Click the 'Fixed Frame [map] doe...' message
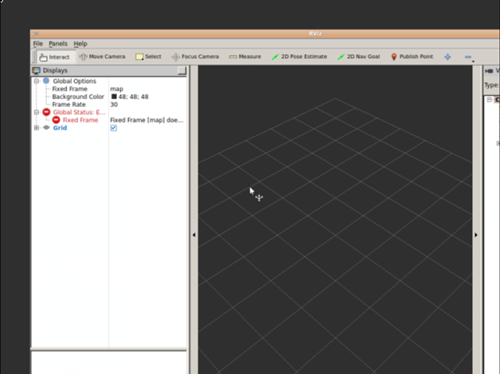The width and height of the screenshot is (500, 374). pyautogui.click(x=147, y=120)
